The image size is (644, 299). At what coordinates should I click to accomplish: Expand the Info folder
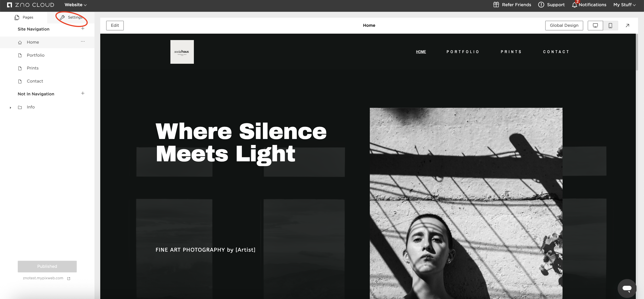10,108
